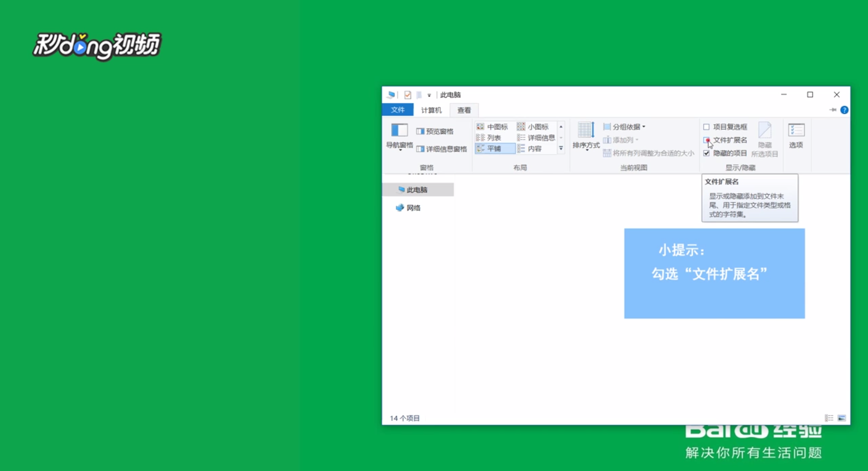Select the 内容 content layout
This screenshot has height=471, width=868.
point(529,148)
